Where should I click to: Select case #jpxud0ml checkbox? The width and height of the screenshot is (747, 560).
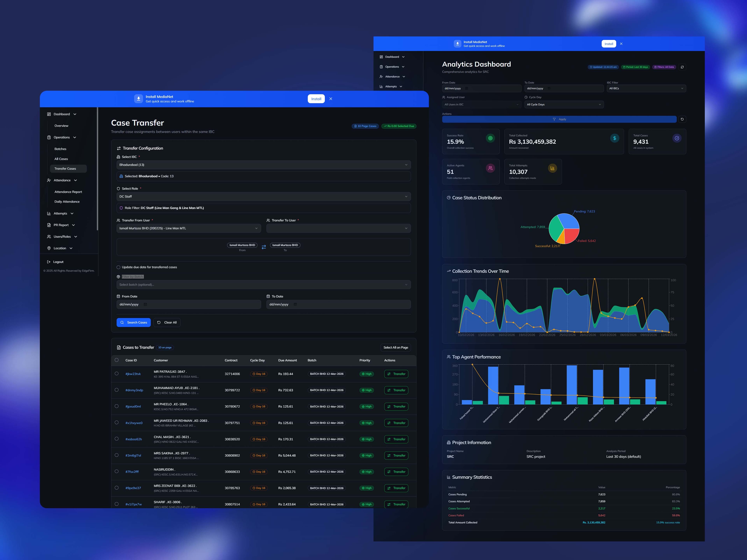coord(117,406)
